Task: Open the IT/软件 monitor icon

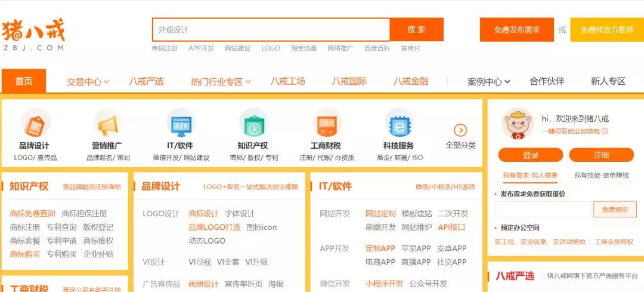Action: pos(181,124)
